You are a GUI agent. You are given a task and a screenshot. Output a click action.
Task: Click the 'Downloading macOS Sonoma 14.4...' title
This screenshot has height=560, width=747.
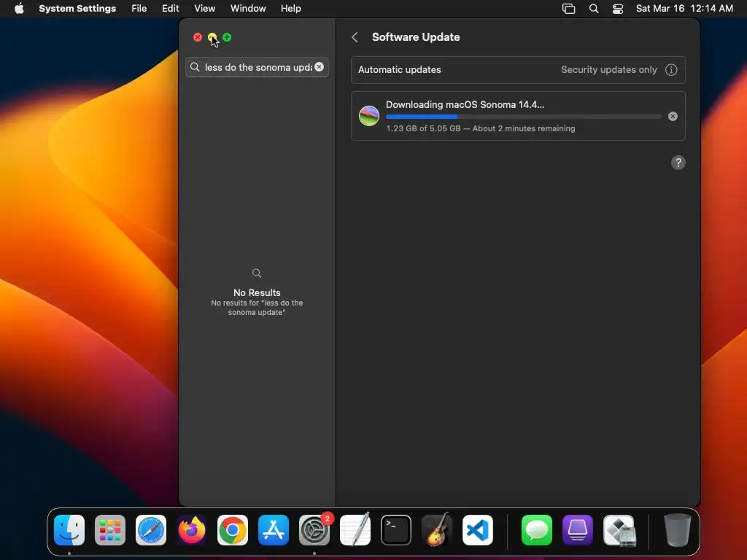[465, 105]
